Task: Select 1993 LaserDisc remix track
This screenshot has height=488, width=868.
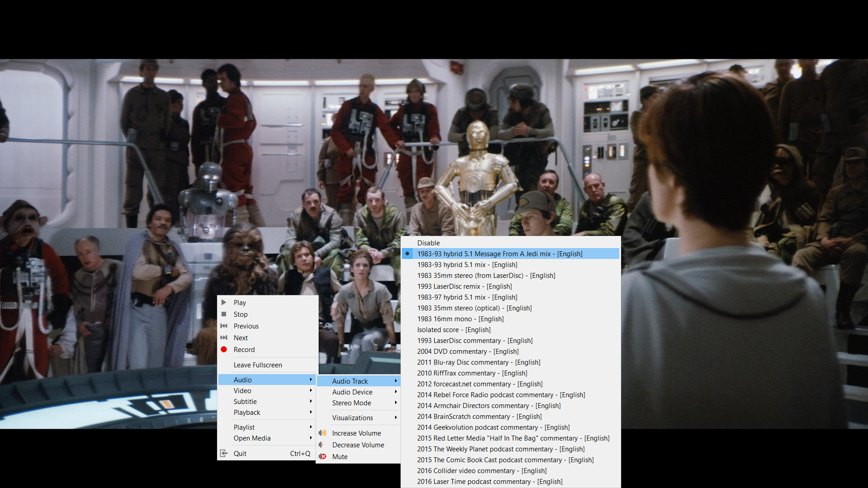Action: click(510, 286)
